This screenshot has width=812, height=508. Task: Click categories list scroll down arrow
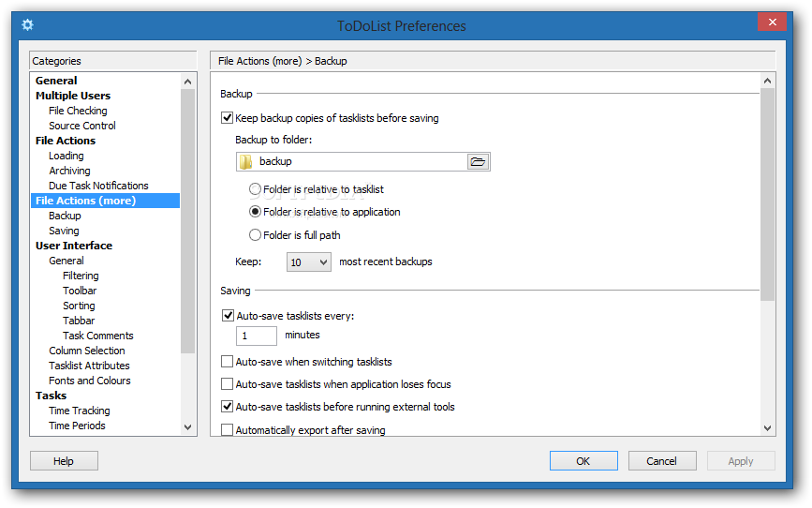(x=188, y=427)
